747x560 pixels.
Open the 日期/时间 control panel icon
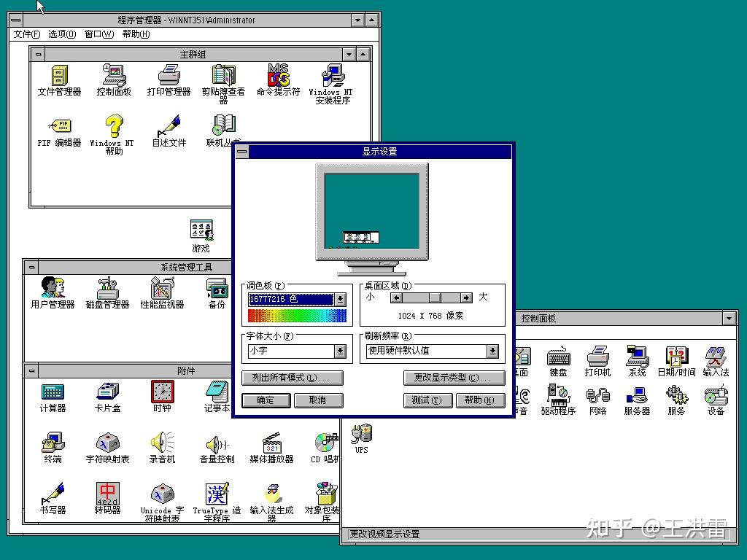[x=676, y=357]
